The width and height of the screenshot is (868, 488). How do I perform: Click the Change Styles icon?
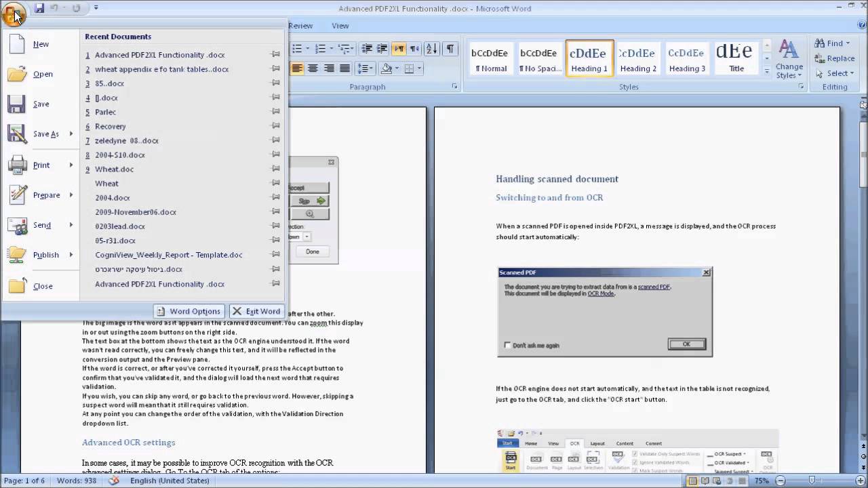coord(789,59)
